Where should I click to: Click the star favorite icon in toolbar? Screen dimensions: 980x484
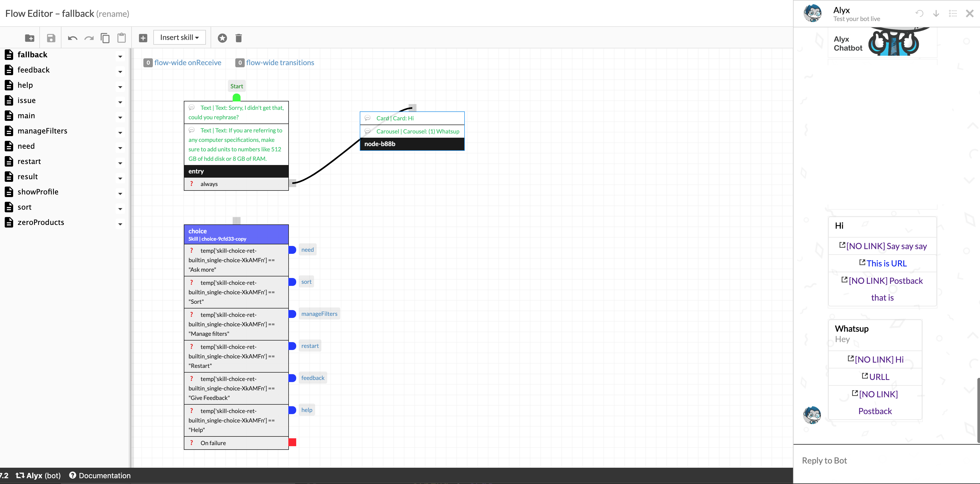tap(222, 38)
